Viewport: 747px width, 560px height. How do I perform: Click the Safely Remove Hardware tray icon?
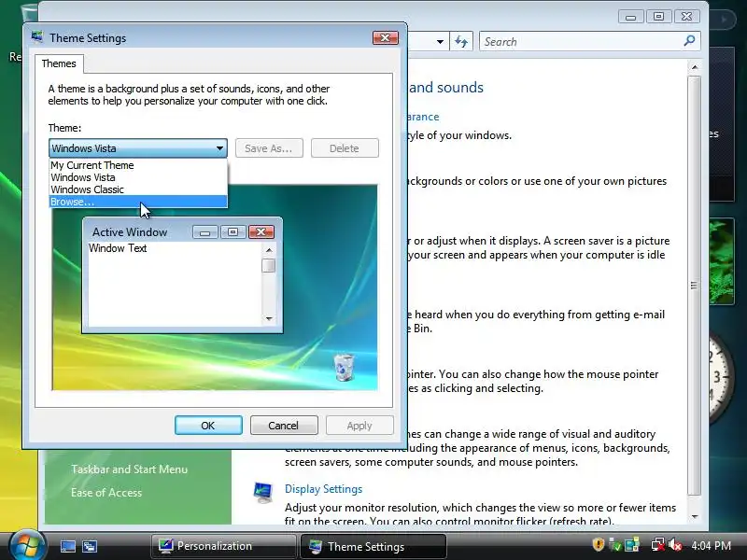coord(632,544)
